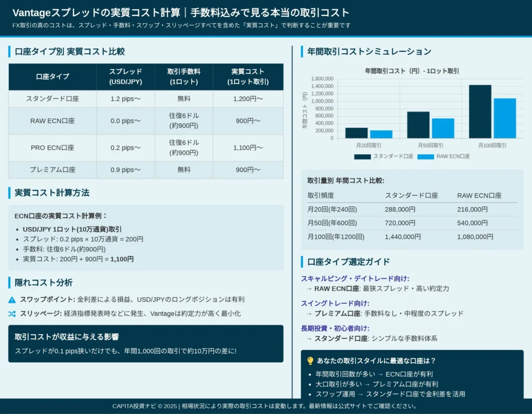Click the 720,000円 annual cost value
Viewport: 532px width, 414px height.
400,223
